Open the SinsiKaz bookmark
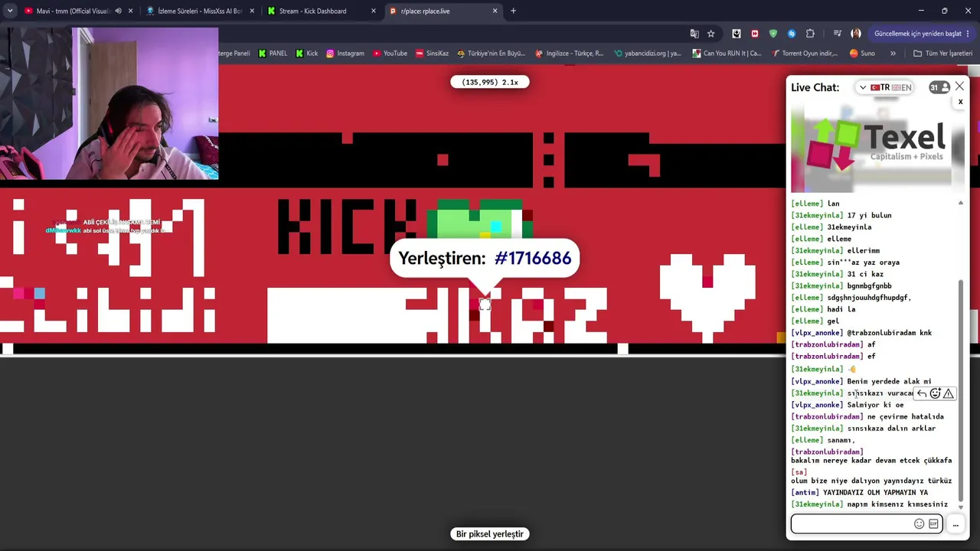 tap(432, 54)
